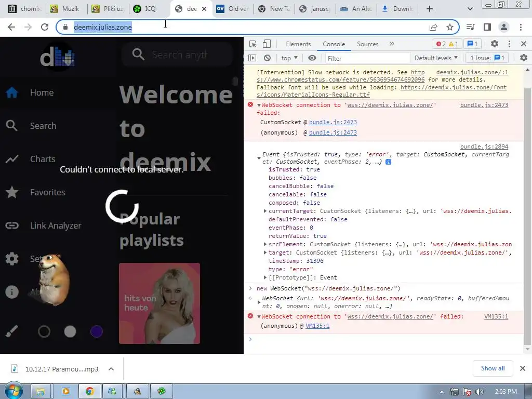
Task: Clear the console
Action: coord(268,58)
